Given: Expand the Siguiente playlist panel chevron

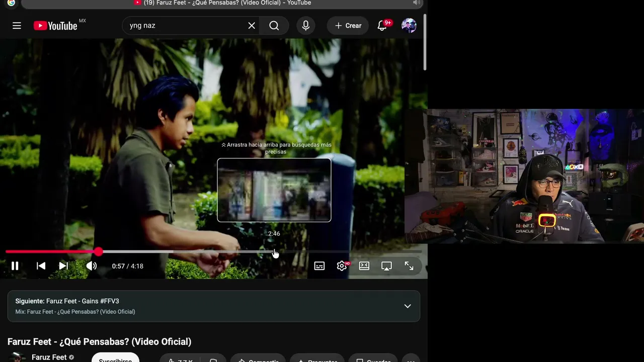Looking at the screenshot, I should [x=408, y=306].
